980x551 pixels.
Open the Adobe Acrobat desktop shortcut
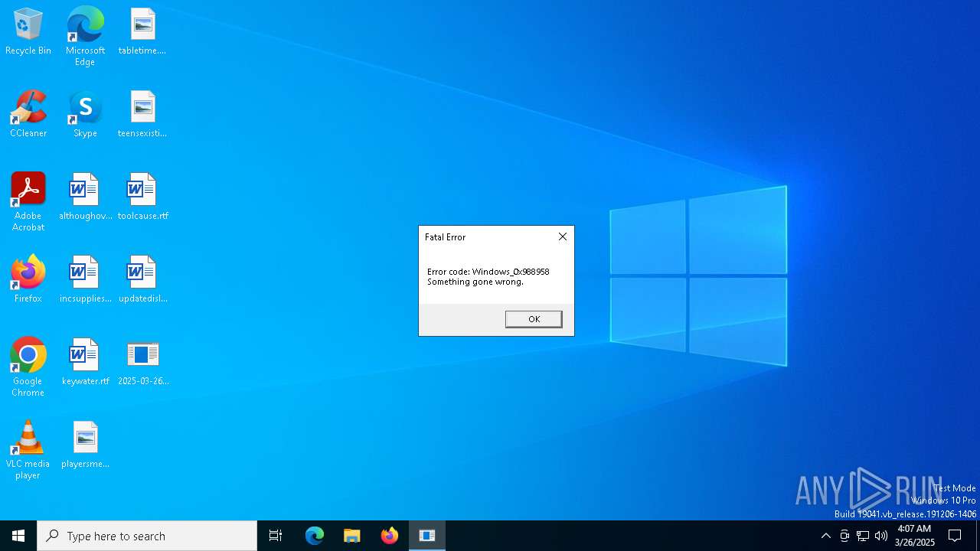28,202
